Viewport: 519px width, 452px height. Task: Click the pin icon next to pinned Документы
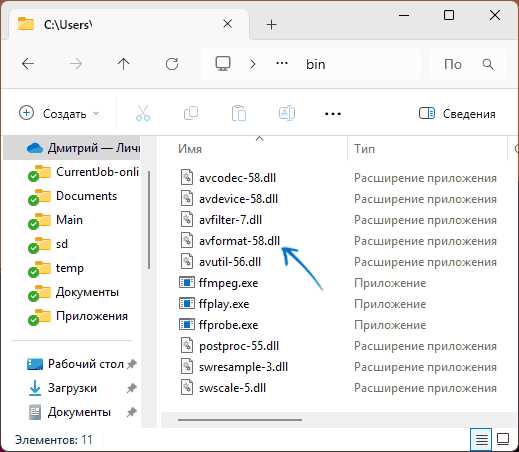tap(132, 412)
